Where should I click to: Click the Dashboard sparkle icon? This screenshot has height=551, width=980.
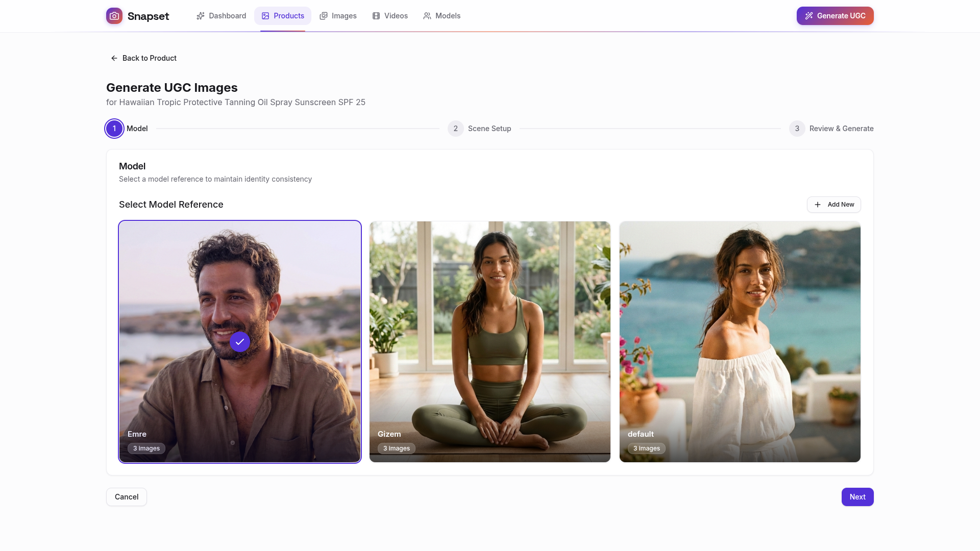(x=201, y=16)
